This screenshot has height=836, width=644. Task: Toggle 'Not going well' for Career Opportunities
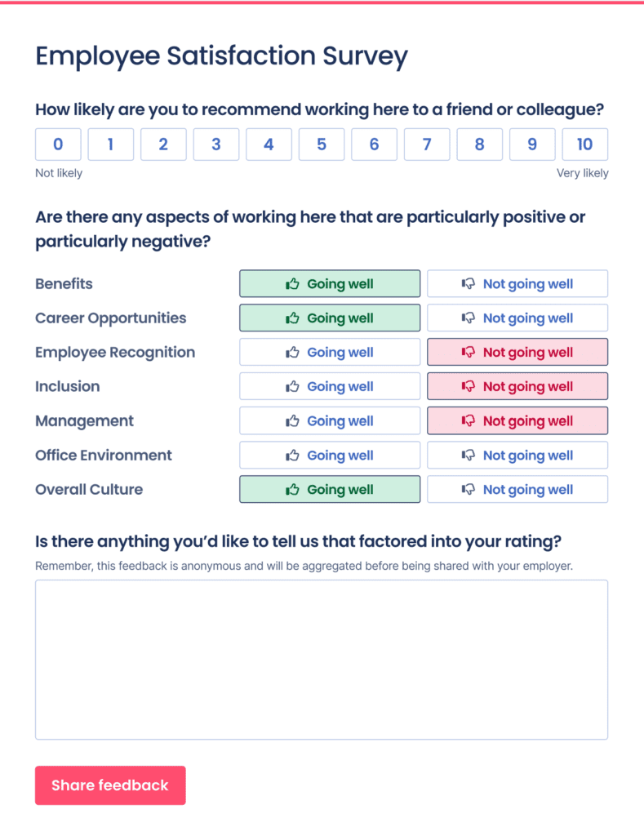pos(517,318)
